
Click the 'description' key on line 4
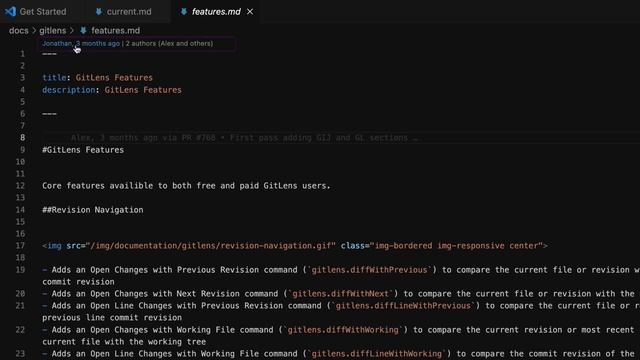tap(69, 90)
